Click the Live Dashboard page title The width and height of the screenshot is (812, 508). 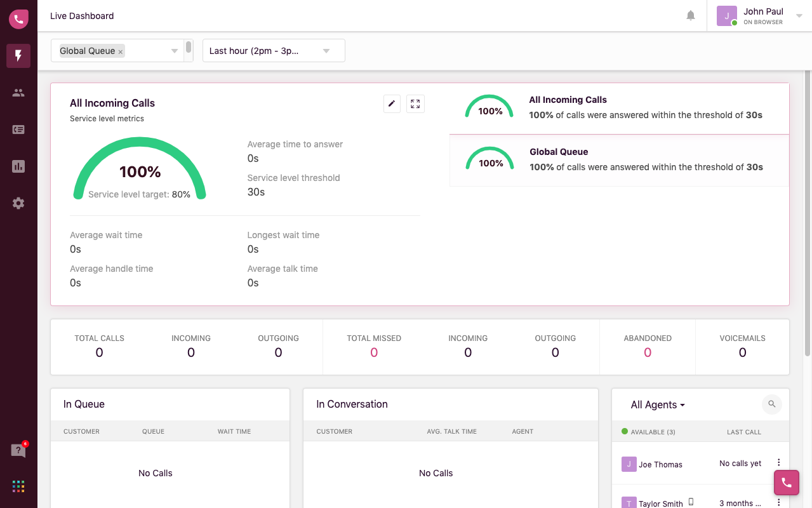(x=82, y=16)
